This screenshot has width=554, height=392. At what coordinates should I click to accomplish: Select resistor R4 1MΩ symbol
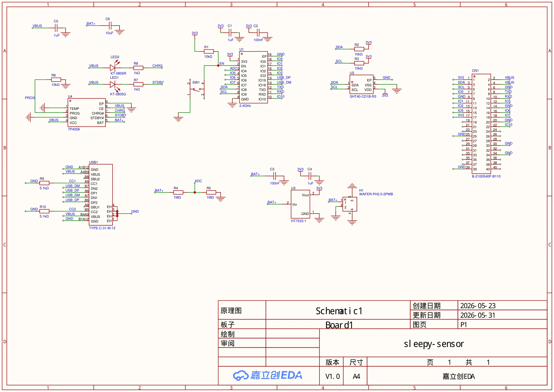[178, 193]
